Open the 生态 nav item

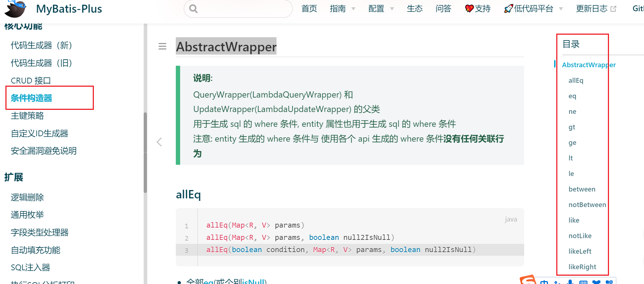[415, 9]
